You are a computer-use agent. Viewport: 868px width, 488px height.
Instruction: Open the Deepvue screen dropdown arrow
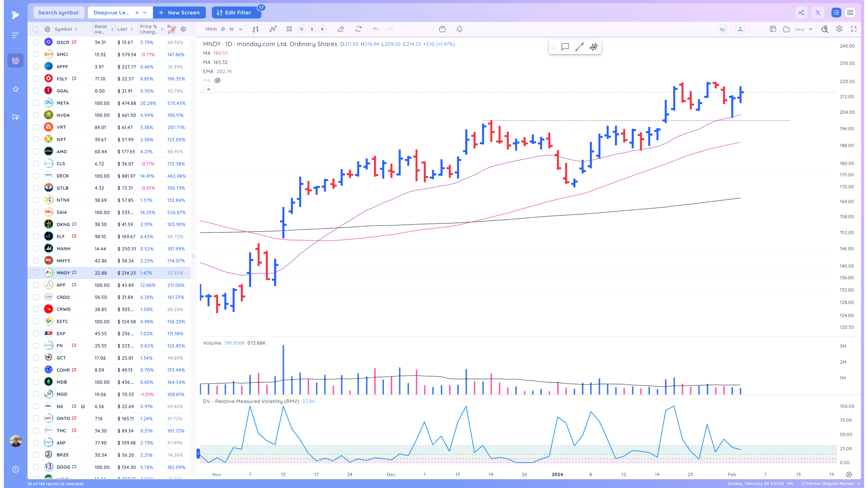click(x=145, y=13)
